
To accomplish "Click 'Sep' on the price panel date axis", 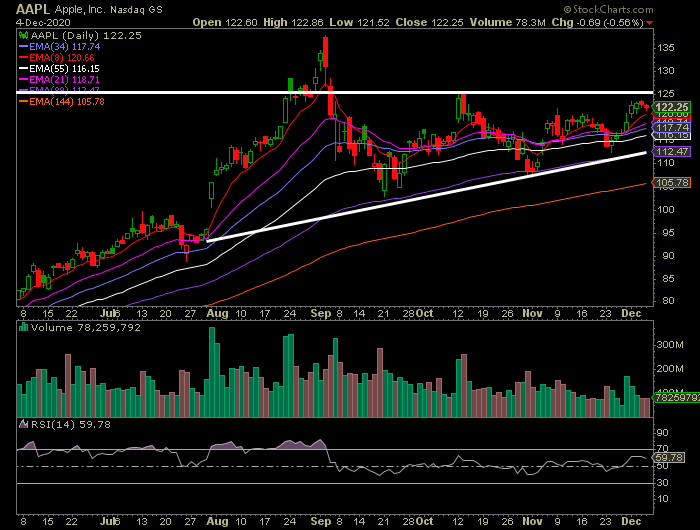I will tap(321, 313).
